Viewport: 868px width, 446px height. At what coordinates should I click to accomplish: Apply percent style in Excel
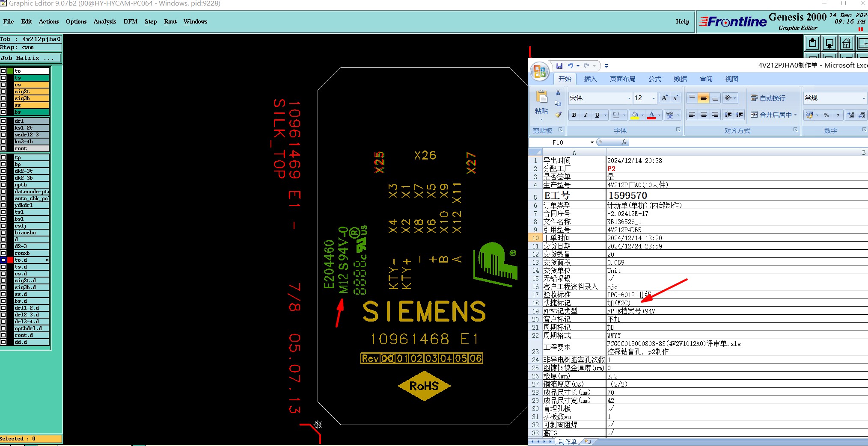click(x=826, y=115)
